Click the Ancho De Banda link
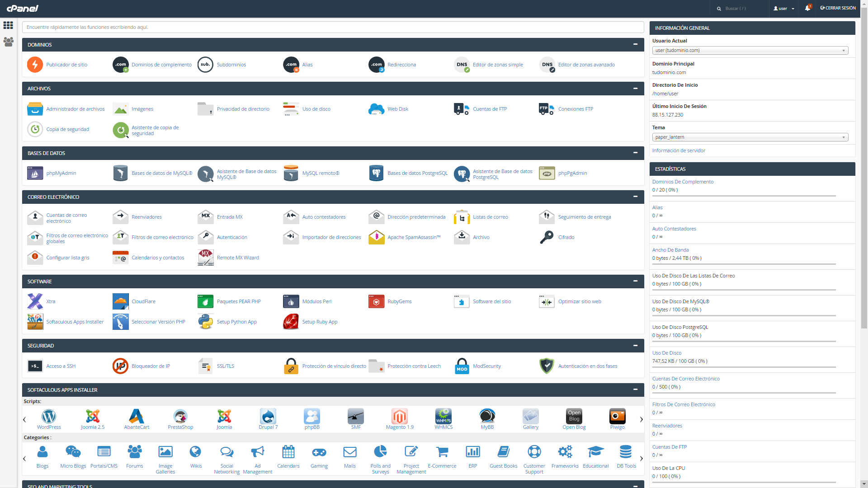Screen dimensions: 868x488 (x=670, y=250)
